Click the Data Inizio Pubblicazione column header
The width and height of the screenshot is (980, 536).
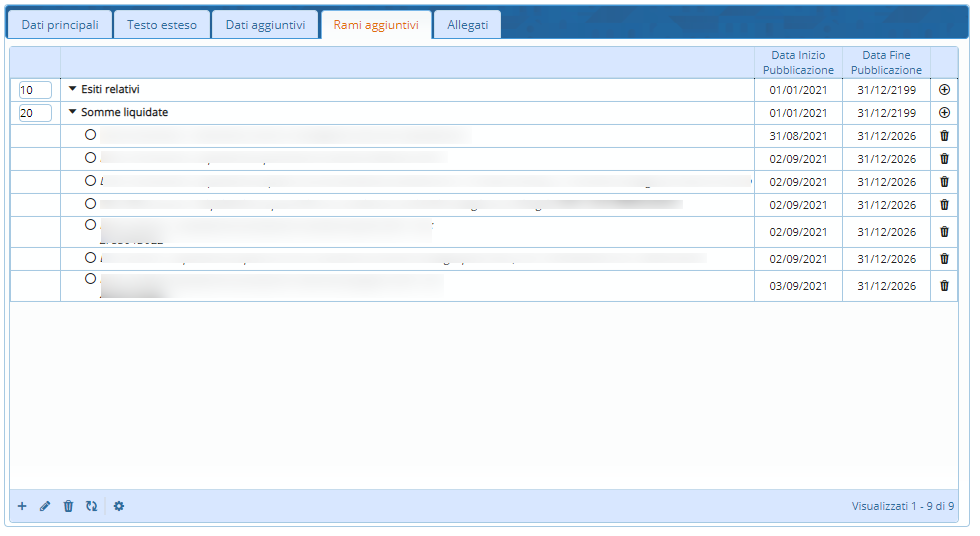click(798, 62)
